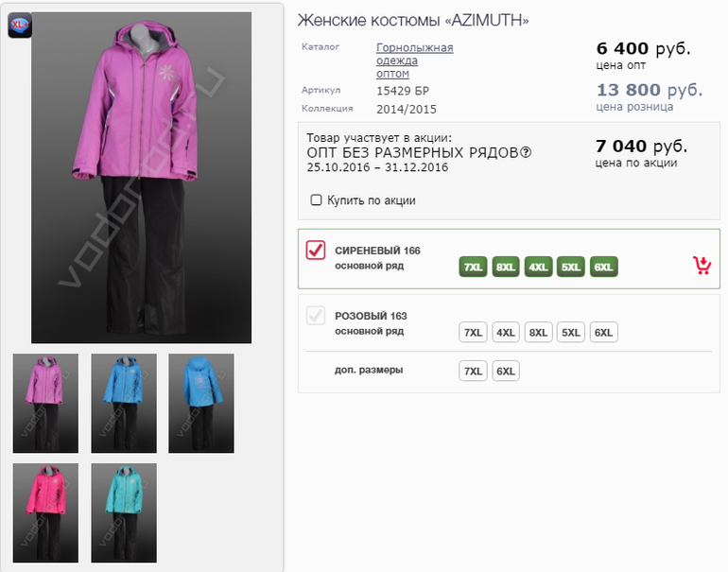
Task: Show the lilac suit thumbnail
Action: (x=45, y=404)
